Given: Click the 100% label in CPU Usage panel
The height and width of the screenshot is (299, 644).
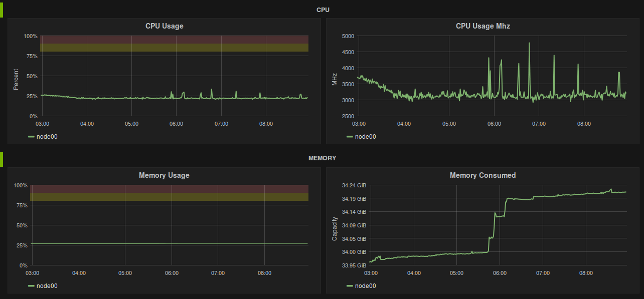Looking at the screenshot, I should (x=31, y=36).
